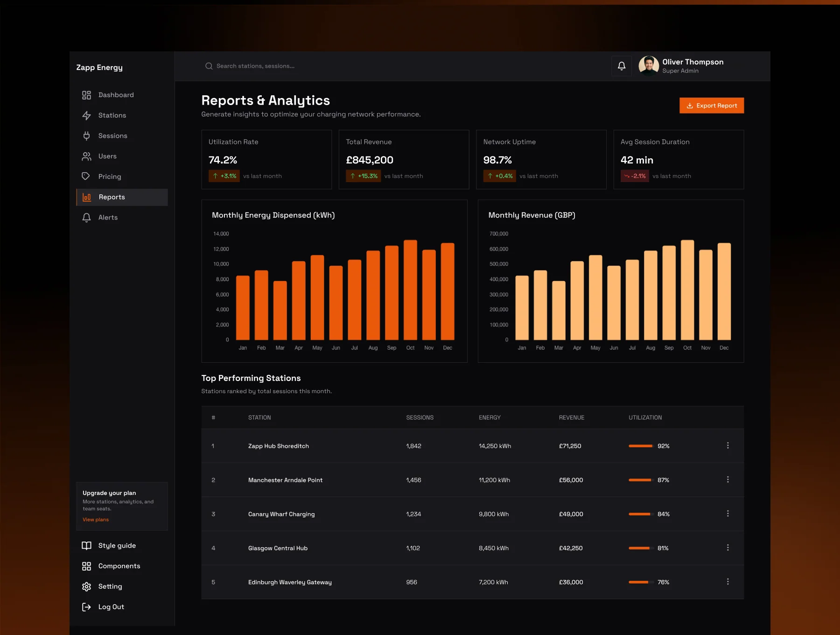Click the March bar in revenue chart
840x635 pixels.
click(559, 310)
